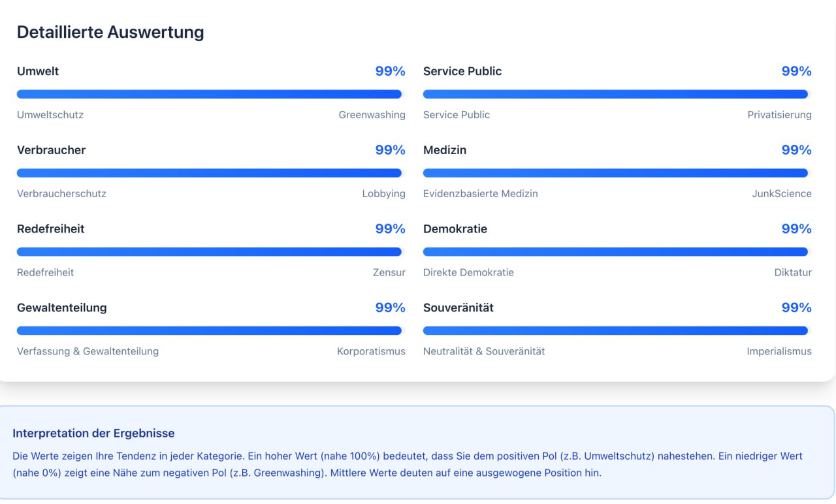Click the 99% value beside Souveränität
The height and width of the screenshot is (504, 836).
[796, 307]
